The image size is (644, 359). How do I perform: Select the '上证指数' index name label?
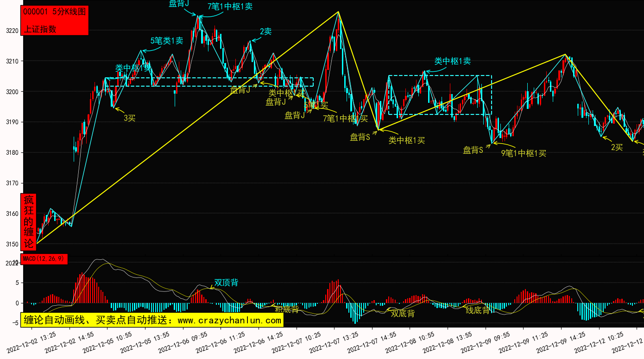(40, 29)
